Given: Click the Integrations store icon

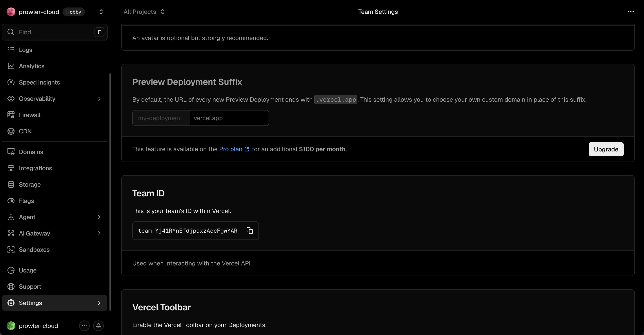Looking at the screenshot, I should (11, 168).
